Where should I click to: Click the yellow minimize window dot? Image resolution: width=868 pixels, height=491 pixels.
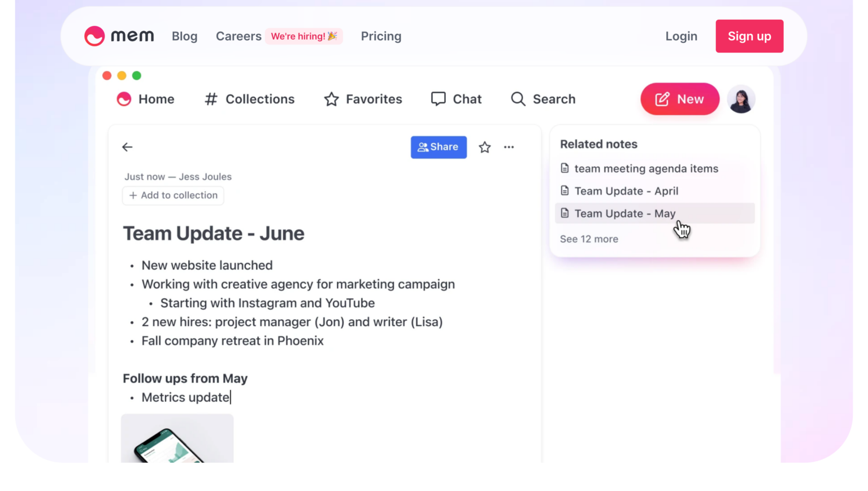click(121, 75)
